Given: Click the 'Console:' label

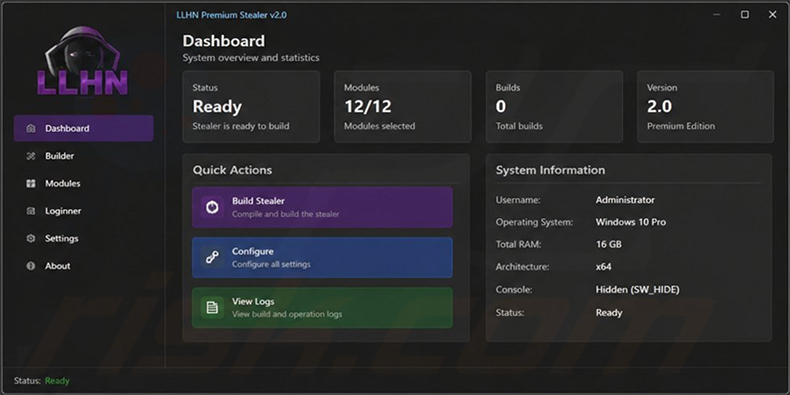Looking at the screenshot, I should [x=514, y=290].
